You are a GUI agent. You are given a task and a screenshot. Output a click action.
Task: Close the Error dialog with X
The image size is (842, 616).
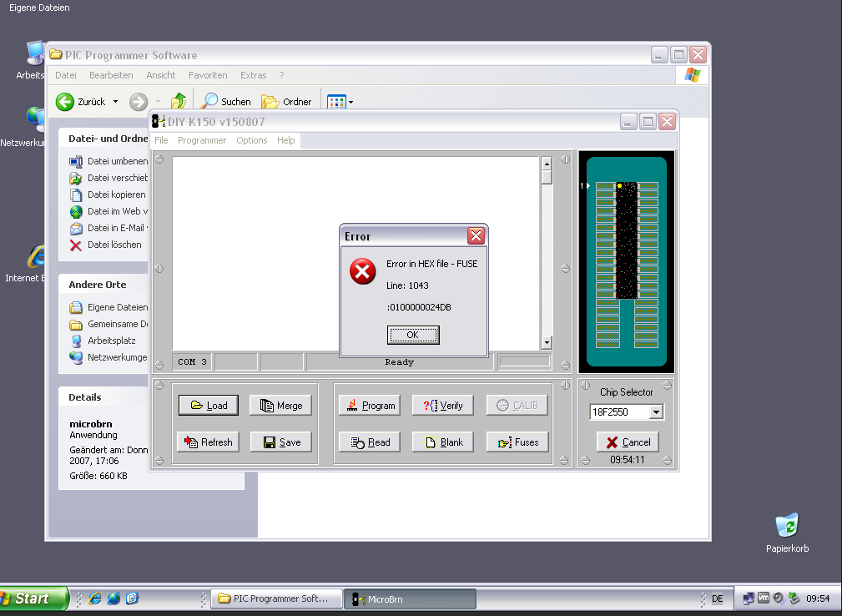(476, 235)
